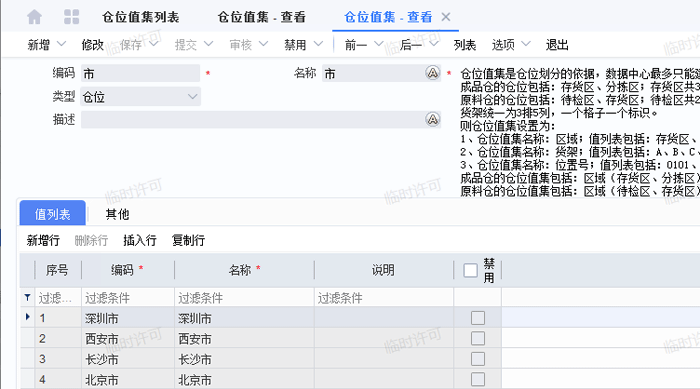Expand the 选项 dropdown arrow
This screenshot has width=700, height=389.
tap(526, 44)
